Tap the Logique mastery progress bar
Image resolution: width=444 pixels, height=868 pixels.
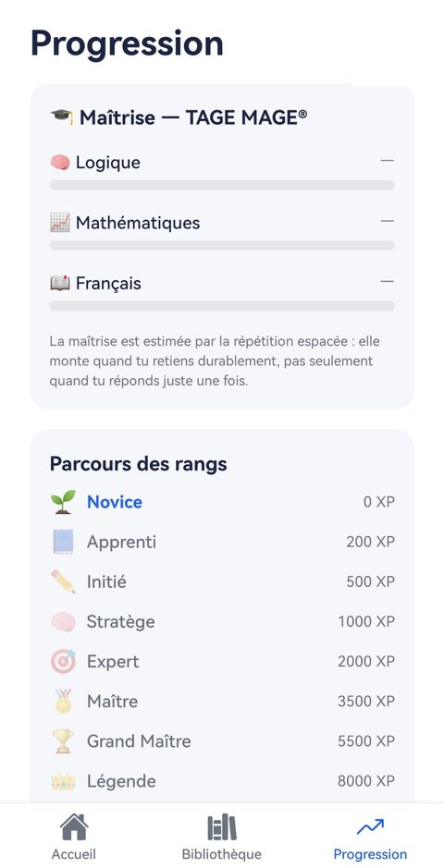point(222,185)
